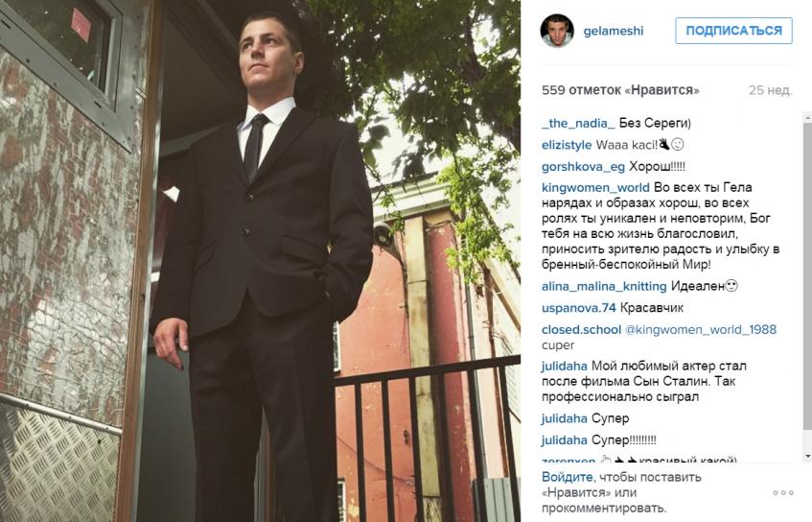
Task: Click the @kingwomen_world_1988 mention
Action: [x=701, y=330]
